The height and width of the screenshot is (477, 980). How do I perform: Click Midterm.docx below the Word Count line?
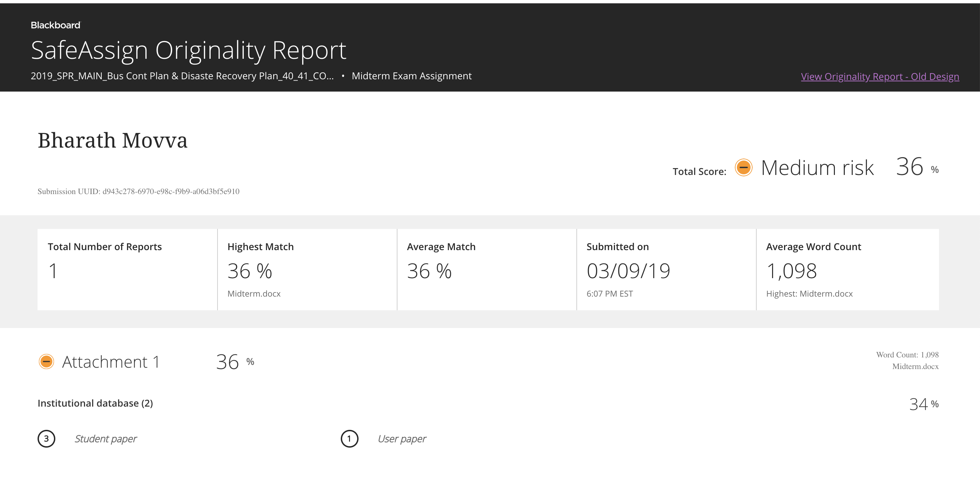915,367
